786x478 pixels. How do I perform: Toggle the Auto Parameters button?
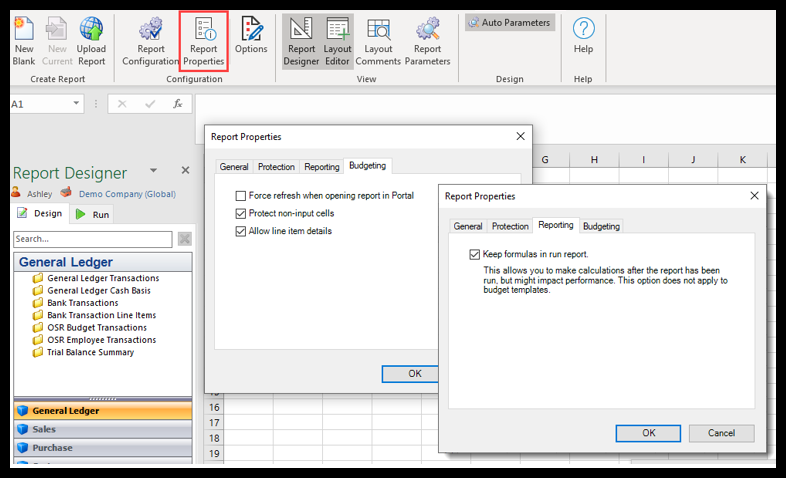[509, 22]
